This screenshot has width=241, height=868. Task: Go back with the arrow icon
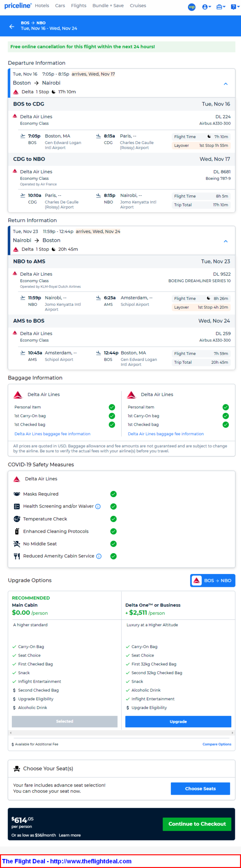click(12, 26)
